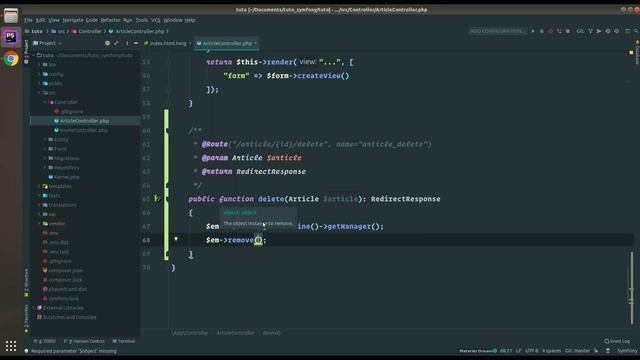The width and height of the screenshot is (640, 360).
Task: Show Git history clock icon
Action: click(608, 31)
